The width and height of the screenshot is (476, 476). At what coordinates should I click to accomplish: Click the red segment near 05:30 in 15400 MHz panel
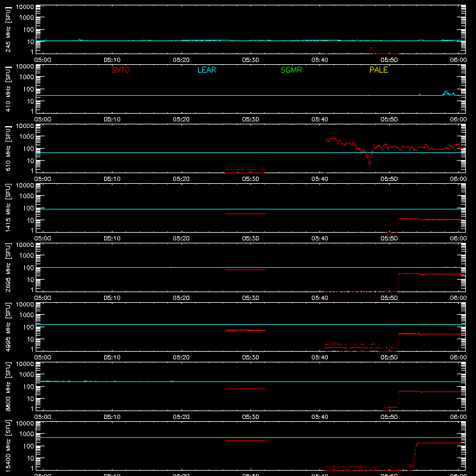[245, 440]
